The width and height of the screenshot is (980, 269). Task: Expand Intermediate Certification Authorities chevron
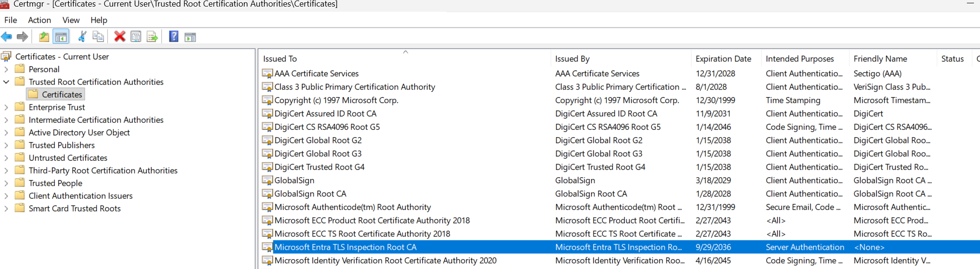6,120
